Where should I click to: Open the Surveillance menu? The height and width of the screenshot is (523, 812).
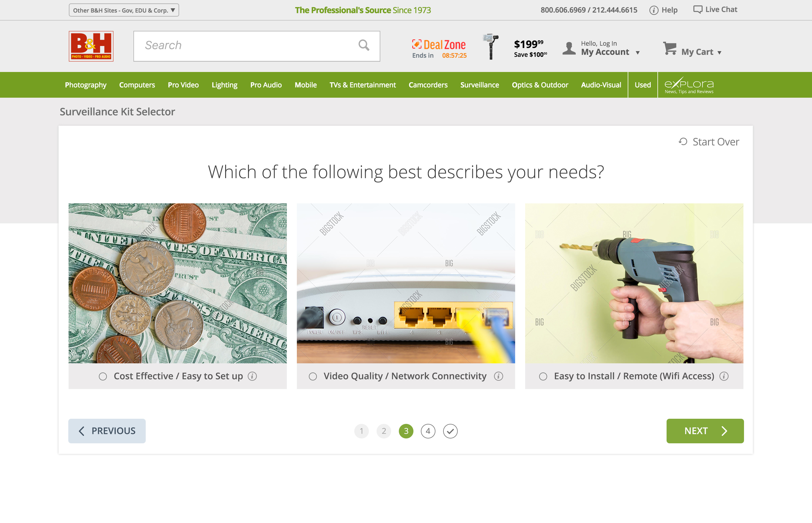tap(479, 85)
